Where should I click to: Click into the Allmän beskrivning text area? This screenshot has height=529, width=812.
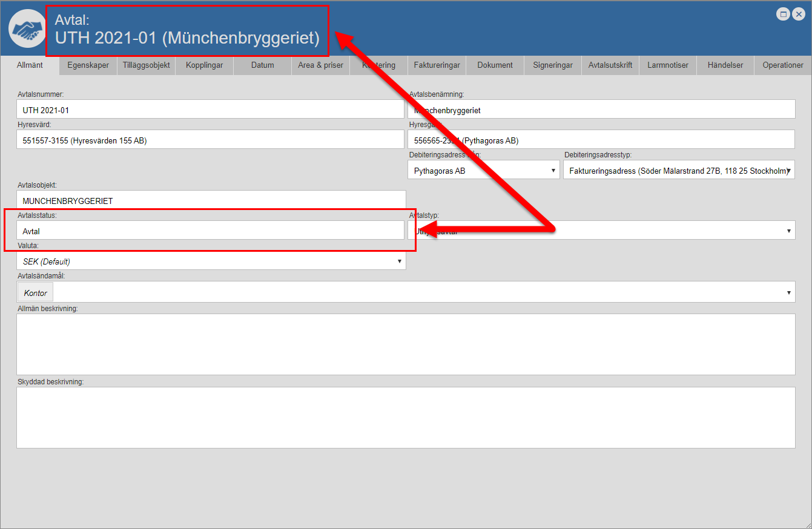405,344
